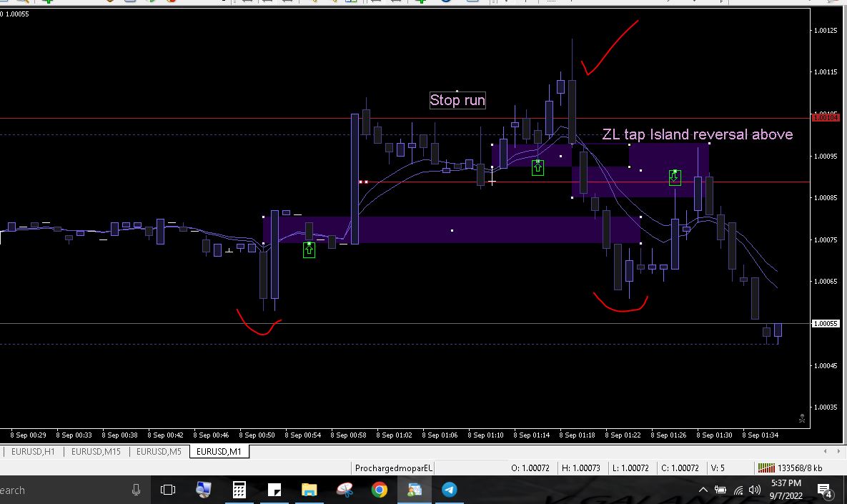847x504 pixels.
Task: Click the 1.00125 price scale label
Action: [x=826, y=30]
